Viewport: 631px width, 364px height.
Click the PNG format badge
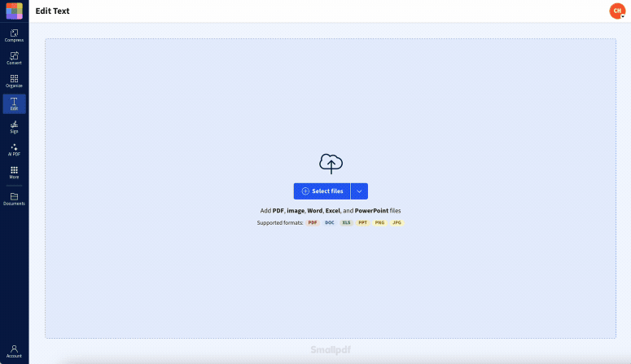[x=379, y=222]
